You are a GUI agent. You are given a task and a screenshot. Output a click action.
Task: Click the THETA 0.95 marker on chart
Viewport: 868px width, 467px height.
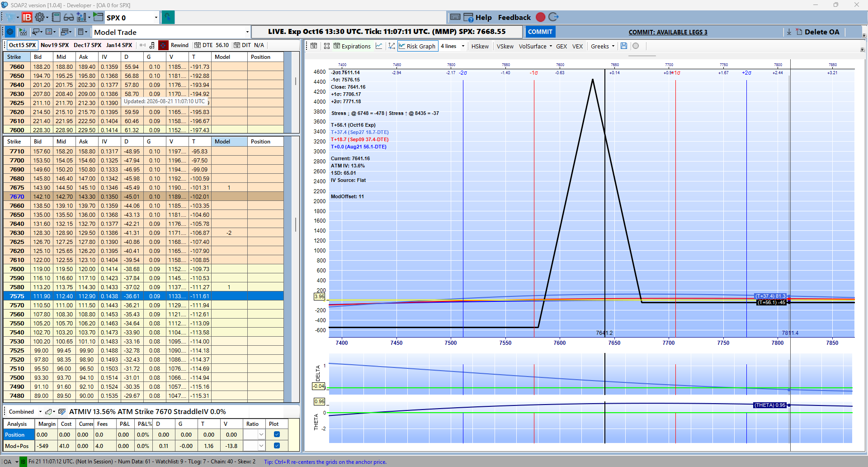(770, 405)
